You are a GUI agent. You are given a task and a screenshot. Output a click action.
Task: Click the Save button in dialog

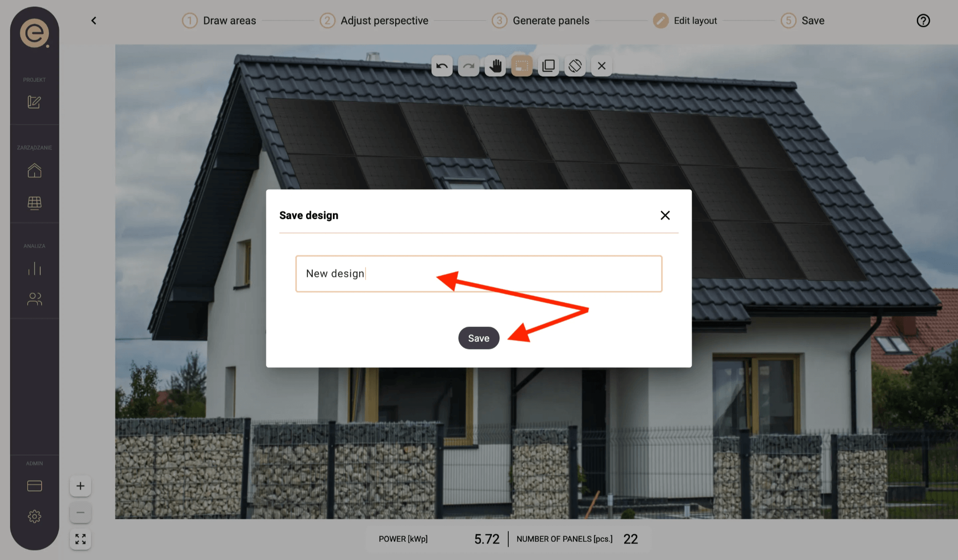tap(479, 338)
